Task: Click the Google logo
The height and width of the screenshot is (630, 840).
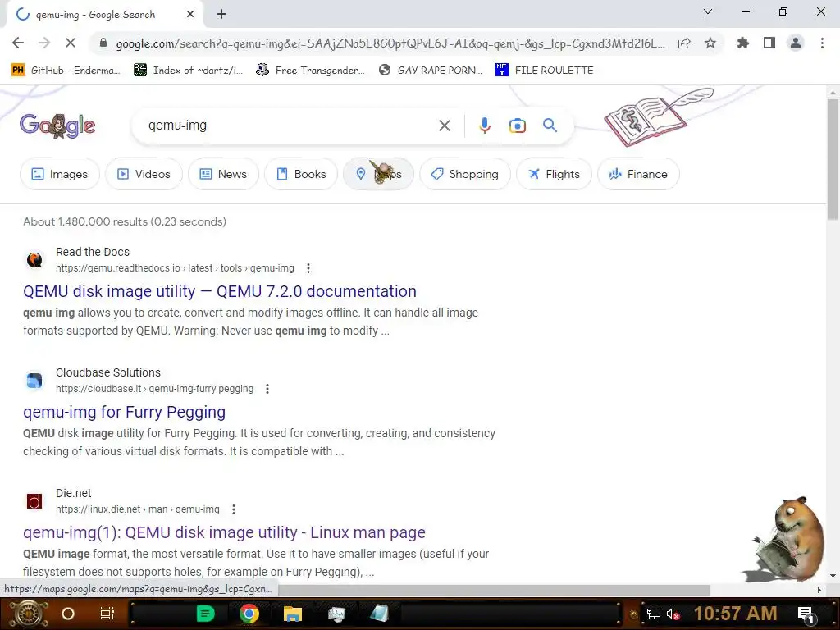Action: click(57, 126)
